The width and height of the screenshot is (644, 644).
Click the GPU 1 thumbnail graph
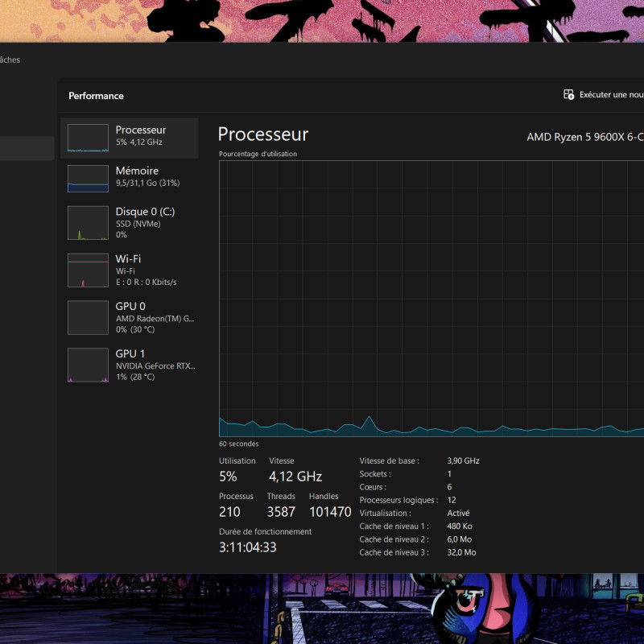coord(88,365)
